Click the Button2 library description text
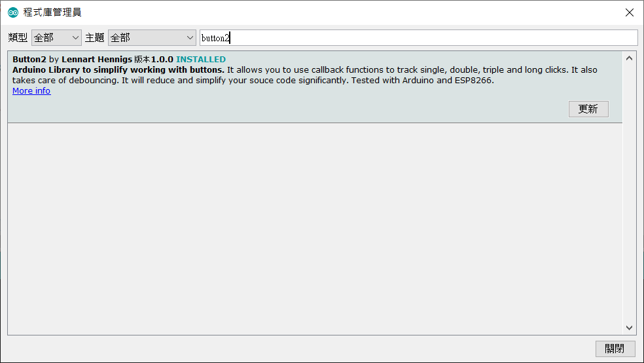This screenshot has height=363, width=644. [x=305, y=75]
